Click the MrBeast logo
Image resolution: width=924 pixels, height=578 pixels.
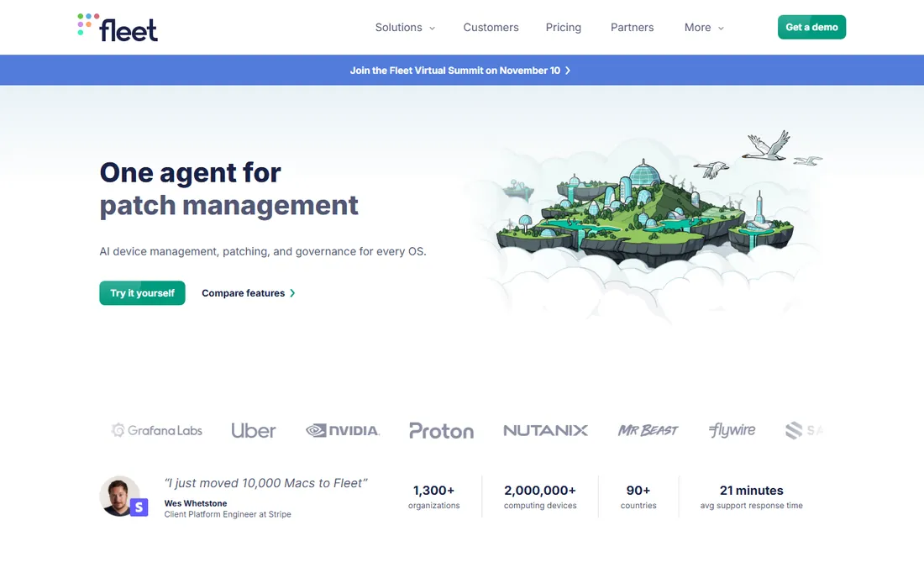(648, 431)
